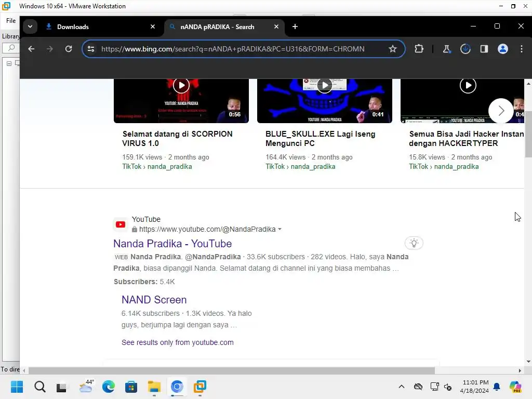
Task: See results only from youtube.com
Action: point(178,342)
